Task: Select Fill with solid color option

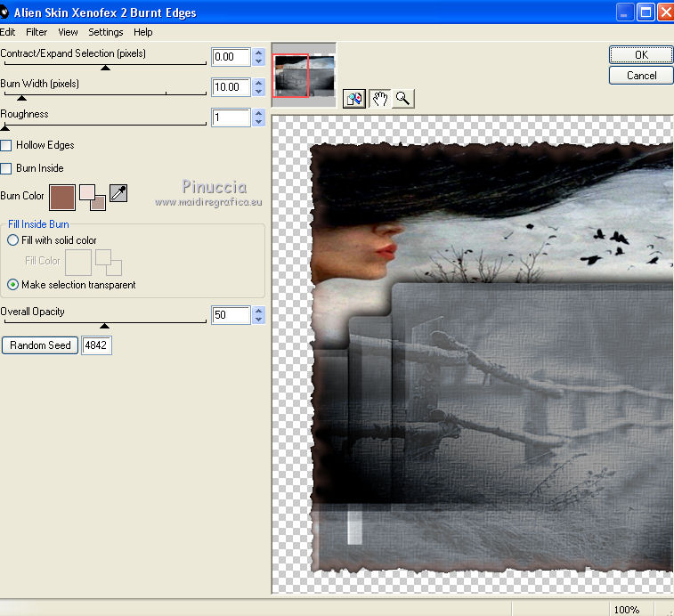Action: pyautogui.click(x=12, y=239)
